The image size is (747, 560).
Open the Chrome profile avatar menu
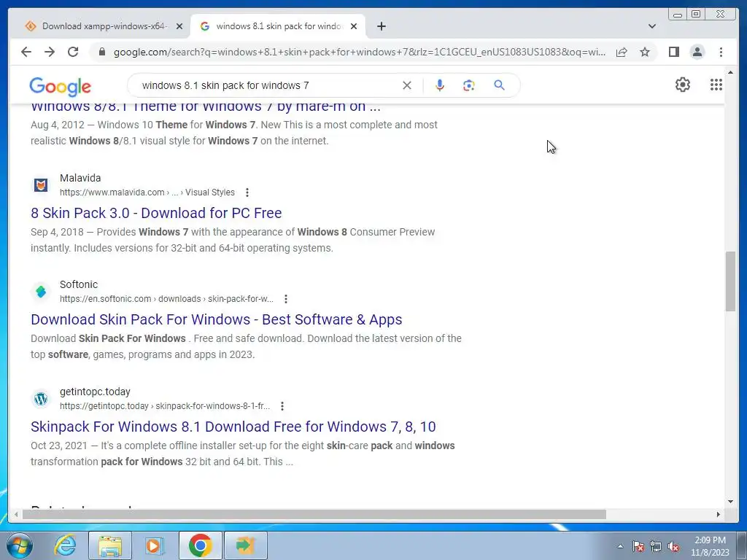point(697,52)
